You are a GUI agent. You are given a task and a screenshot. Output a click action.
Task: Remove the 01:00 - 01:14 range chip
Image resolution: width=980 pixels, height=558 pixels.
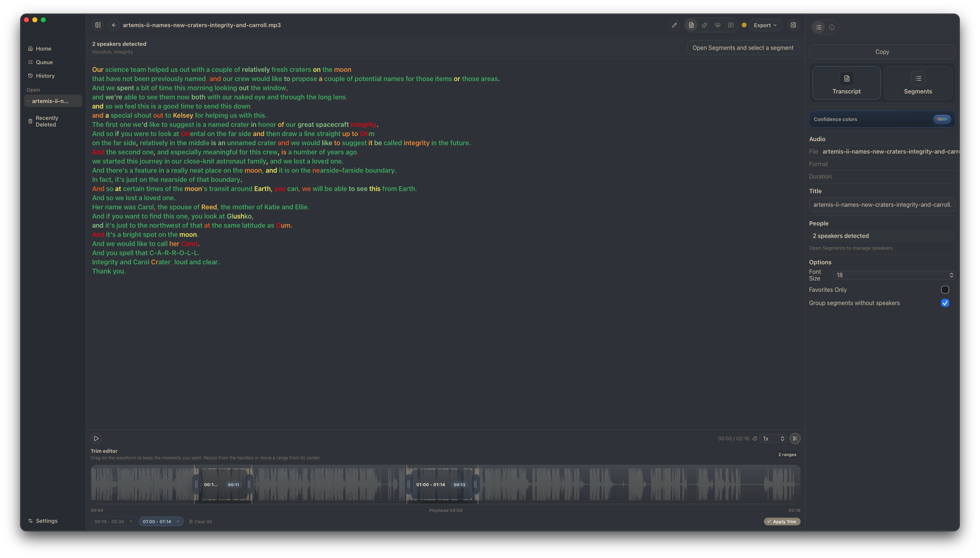pyautogui.click(x=178, y=522)
